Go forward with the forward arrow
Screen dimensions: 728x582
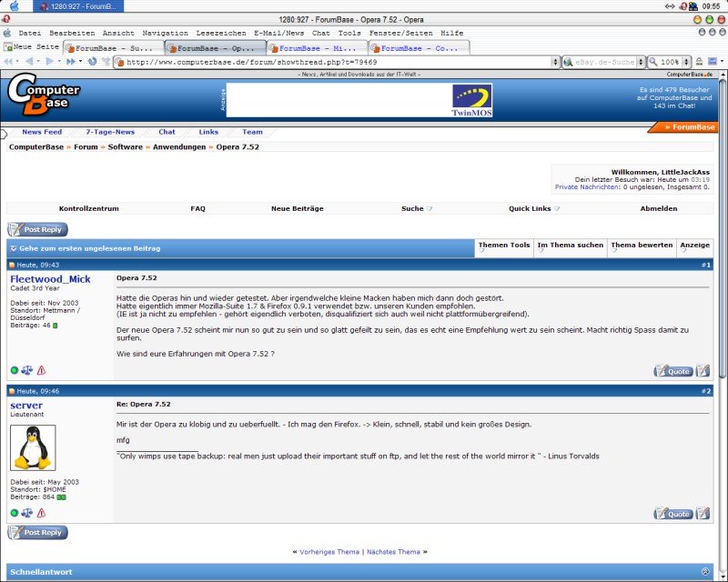[50, 61]
